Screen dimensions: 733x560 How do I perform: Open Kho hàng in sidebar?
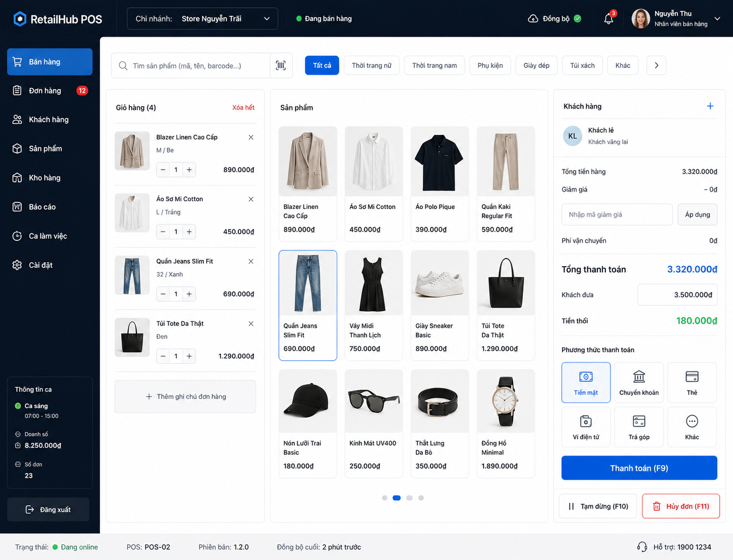point(50,178)
